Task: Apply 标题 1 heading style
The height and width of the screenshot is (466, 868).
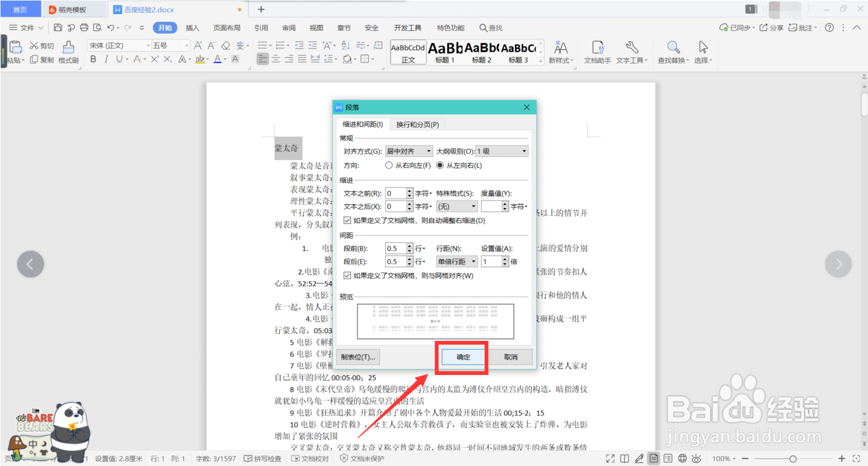Action: tap(445, 53)
